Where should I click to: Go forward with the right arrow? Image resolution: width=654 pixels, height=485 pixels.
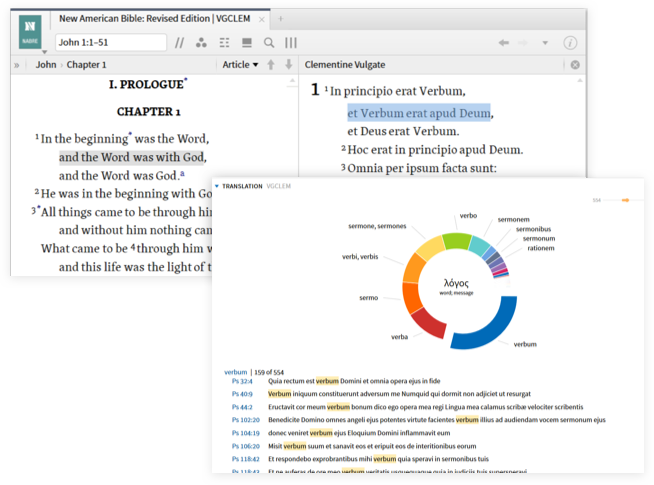523,43
